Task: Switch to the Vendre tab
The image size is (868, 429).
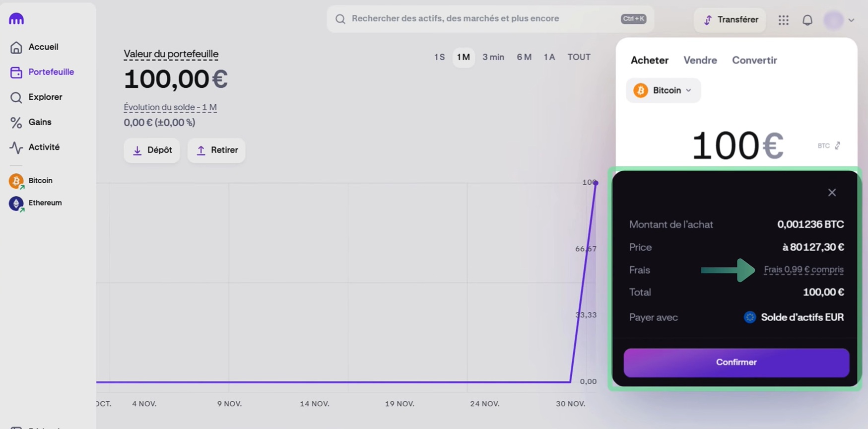Action: point(700,60)
